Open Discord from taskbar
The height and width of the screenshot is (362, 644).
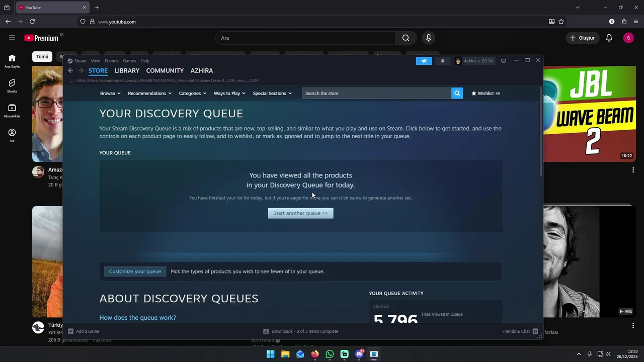click(x=359, y=354)
